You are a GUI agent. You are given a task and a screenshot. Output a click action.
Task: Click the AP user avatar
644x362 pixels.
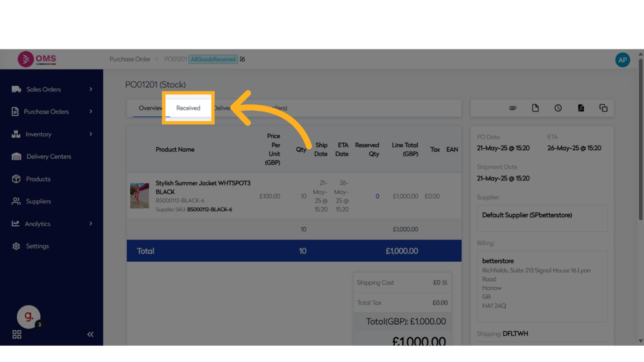pos(622,60)
